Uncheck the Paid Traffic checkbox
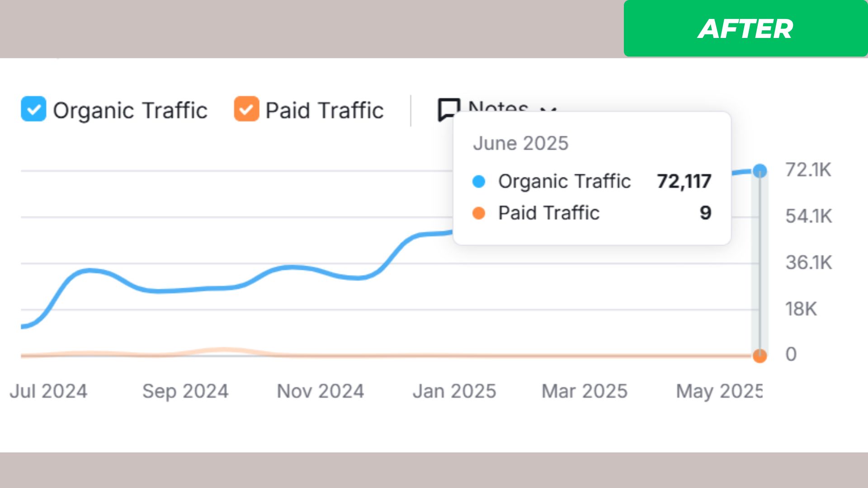 (x=246, y=109)
